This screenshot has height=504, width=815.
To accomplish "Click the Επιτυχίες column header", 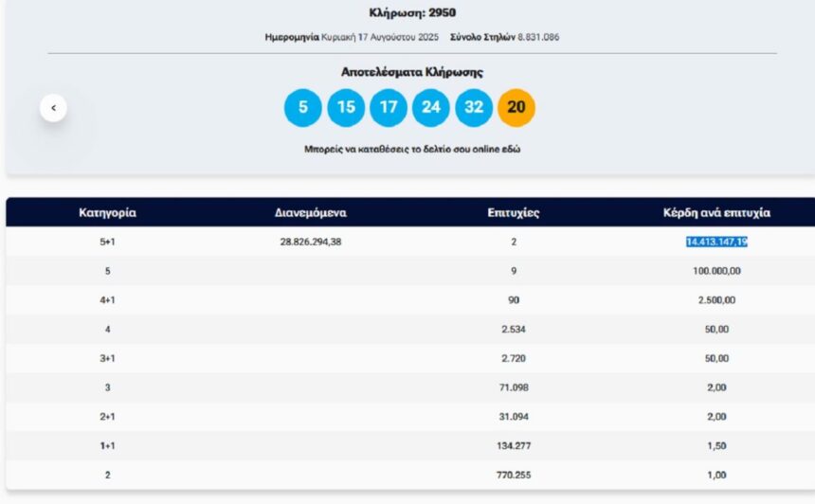I will 513,213.
